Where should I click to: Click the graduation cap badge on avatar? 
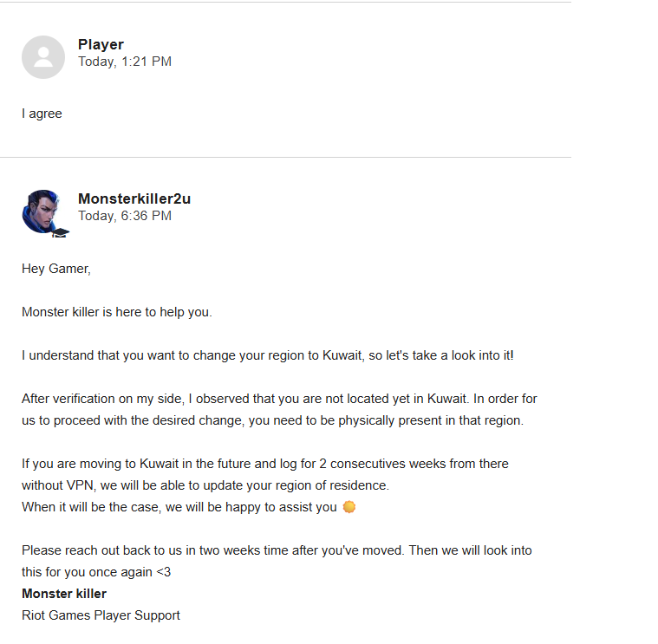(60, 232)
